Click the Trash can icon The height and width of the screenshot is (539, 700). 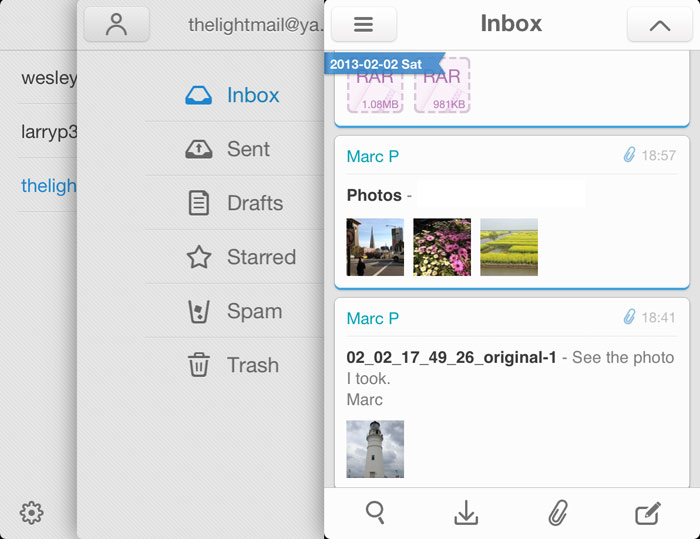point(199,365)
